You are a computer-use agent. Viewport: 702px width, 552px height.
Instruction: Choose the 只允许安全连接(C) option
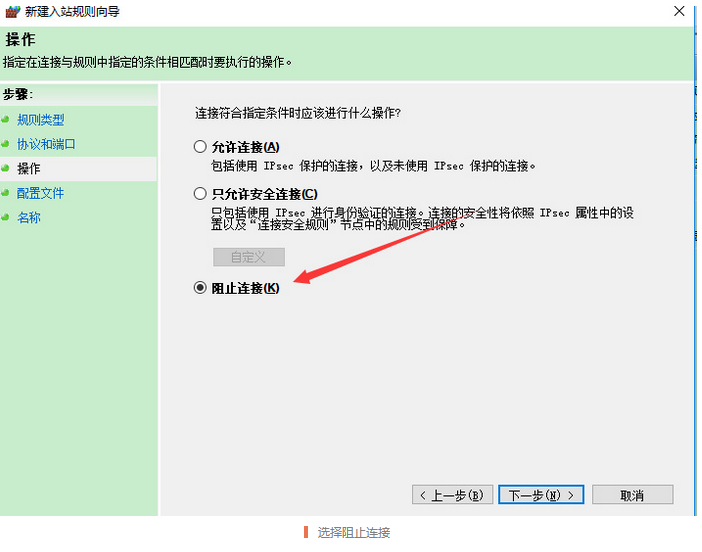coord(200,193)
